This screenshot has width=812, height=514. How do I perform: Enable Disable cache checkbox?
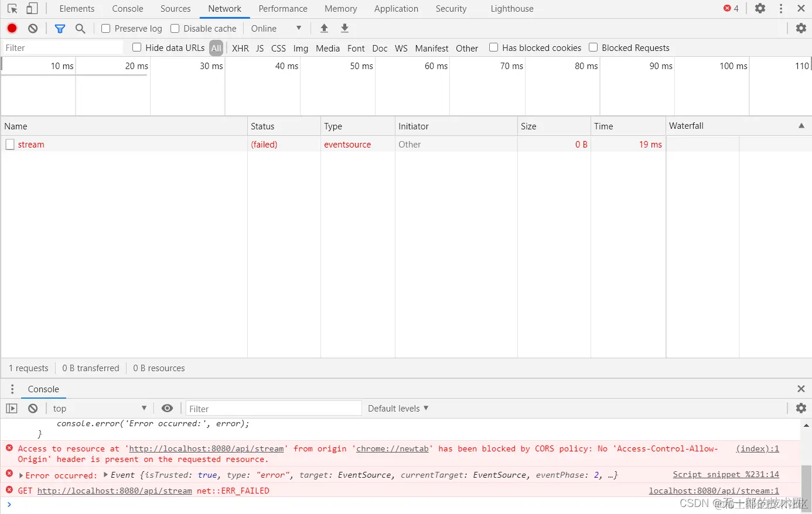pos(175,28)
